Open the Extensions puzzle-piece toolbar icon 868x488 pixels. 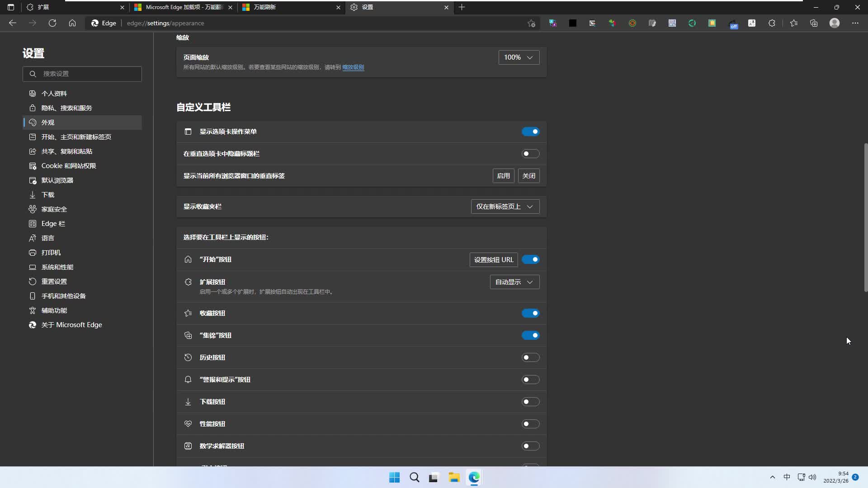(772, 23)
